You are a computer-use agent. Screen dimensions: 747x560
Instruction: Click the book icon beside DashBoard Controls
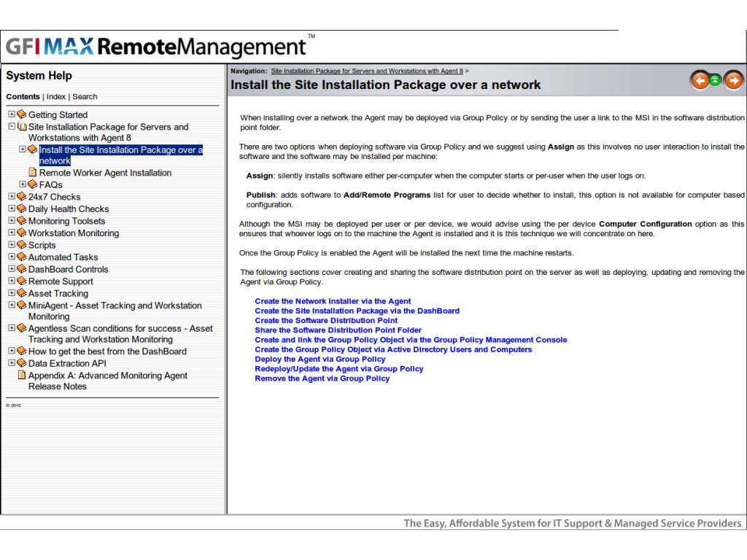22,268
